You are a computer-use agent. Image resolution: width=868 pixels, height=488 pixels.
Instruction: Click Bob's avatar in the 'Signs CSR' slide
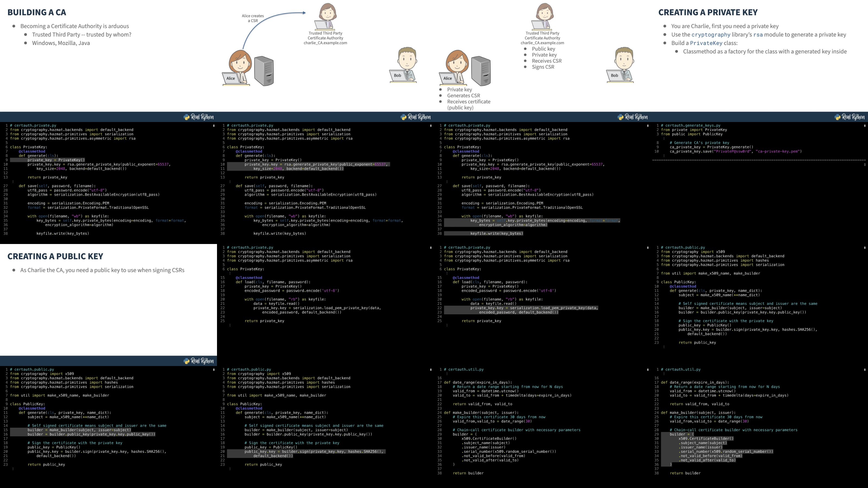pos(620,65)
